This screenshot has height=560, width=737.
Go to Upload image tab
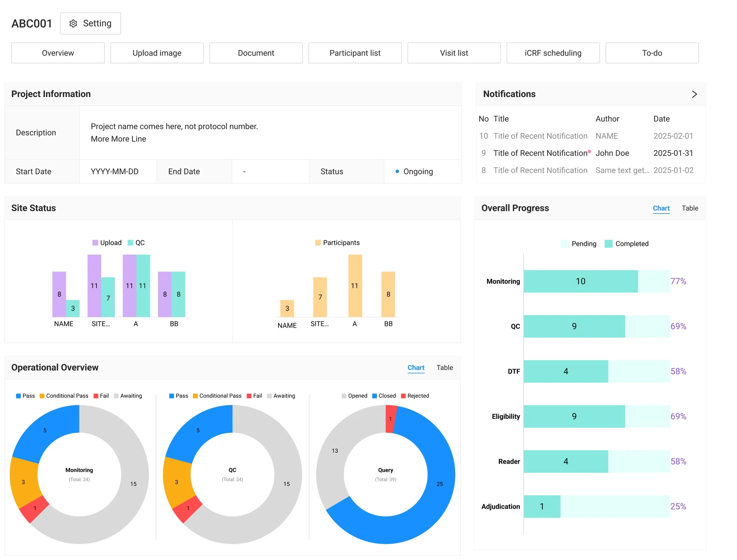click(x=157, y=53)
